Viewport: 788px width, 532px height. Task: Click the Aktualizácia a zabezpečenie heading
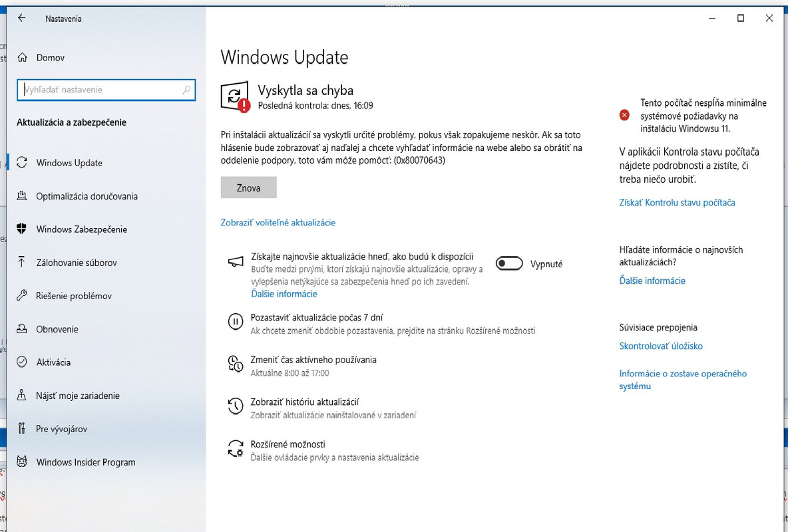click(71, 122)
